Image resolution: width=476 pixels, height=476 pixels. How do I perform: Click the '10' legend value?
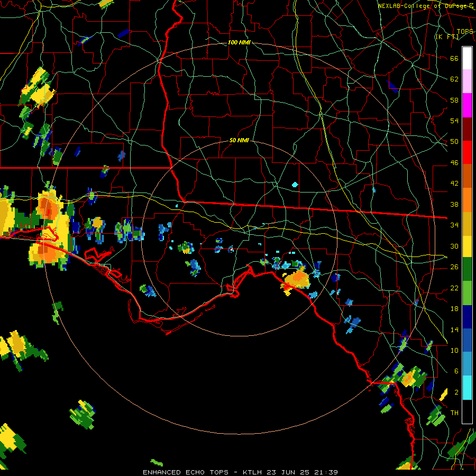click(x=454, y=350)
